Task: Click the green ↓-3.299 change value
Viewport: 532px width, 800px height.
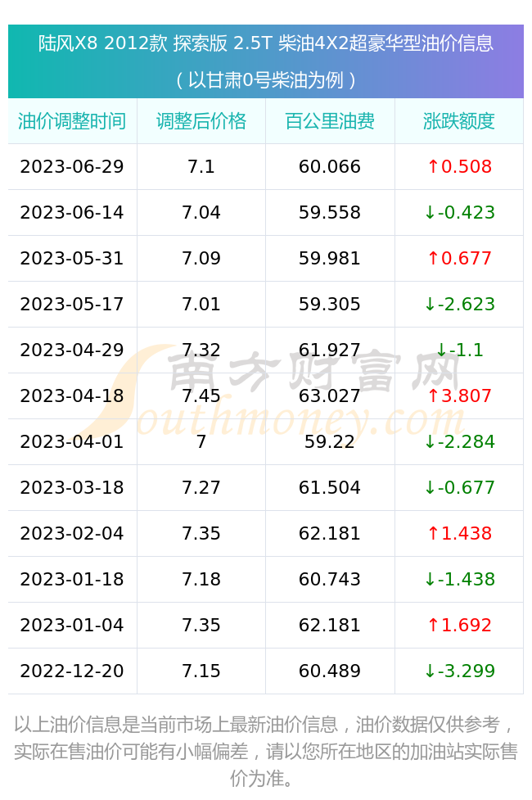Action: pos(459,671)
